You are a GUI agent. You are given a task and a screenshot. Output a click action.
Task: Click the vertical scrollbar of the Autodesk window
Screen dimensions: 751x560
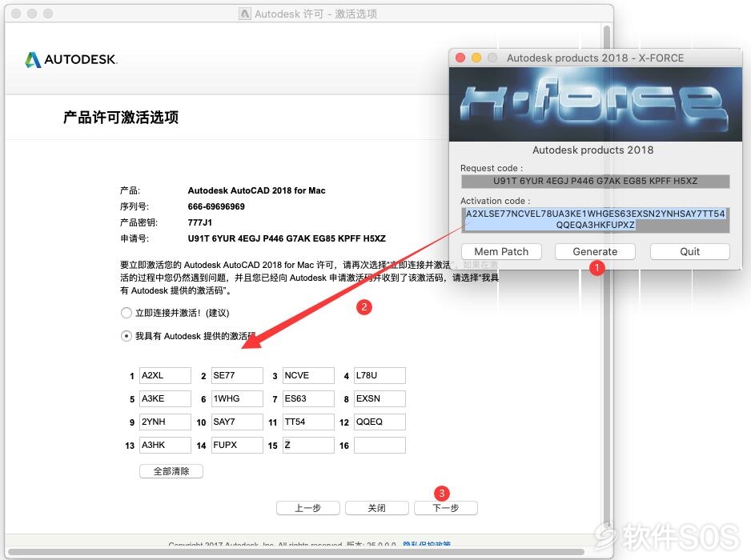606,278
